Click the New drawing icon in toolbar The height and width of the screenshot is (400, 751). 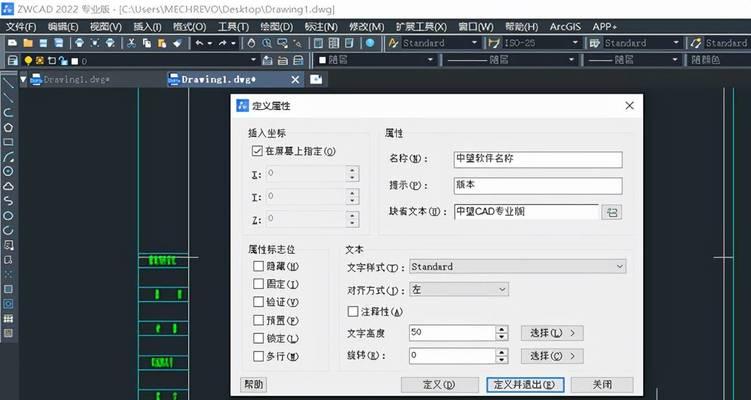pyautogui.click(x=12, y=43)
